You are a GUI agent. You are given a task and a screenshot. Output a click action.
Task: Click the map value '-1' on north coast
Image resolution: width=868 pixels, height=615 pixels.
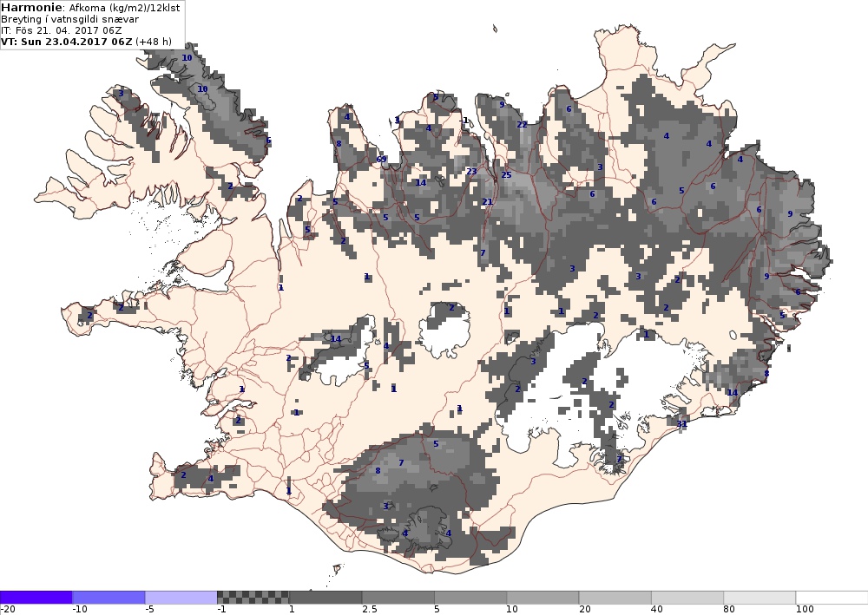[x=464, y=121]
